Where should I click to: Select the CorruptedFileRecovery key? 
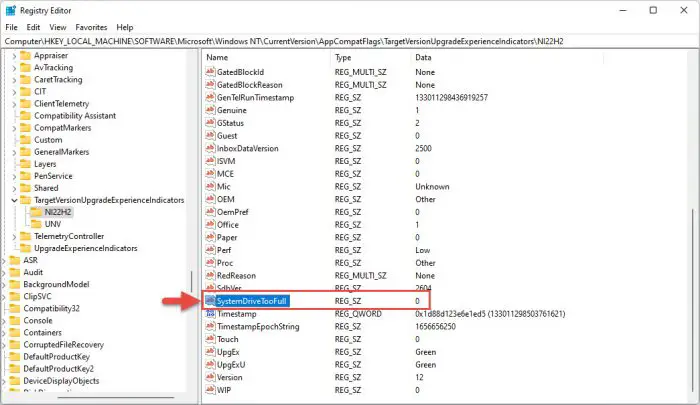tap(63, 345)
